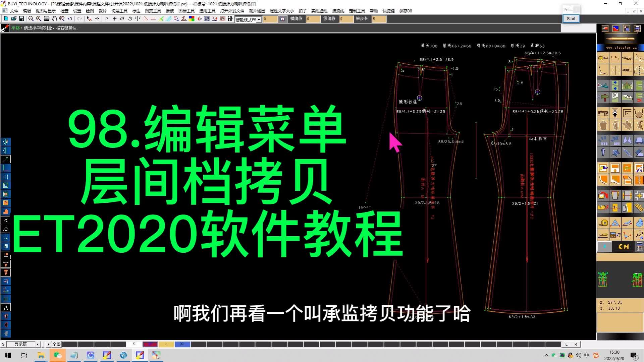Select the triangle measuring tool icon
Image resolution: width=644 pixels, height=362 pixels.
[x=615, y=223]
